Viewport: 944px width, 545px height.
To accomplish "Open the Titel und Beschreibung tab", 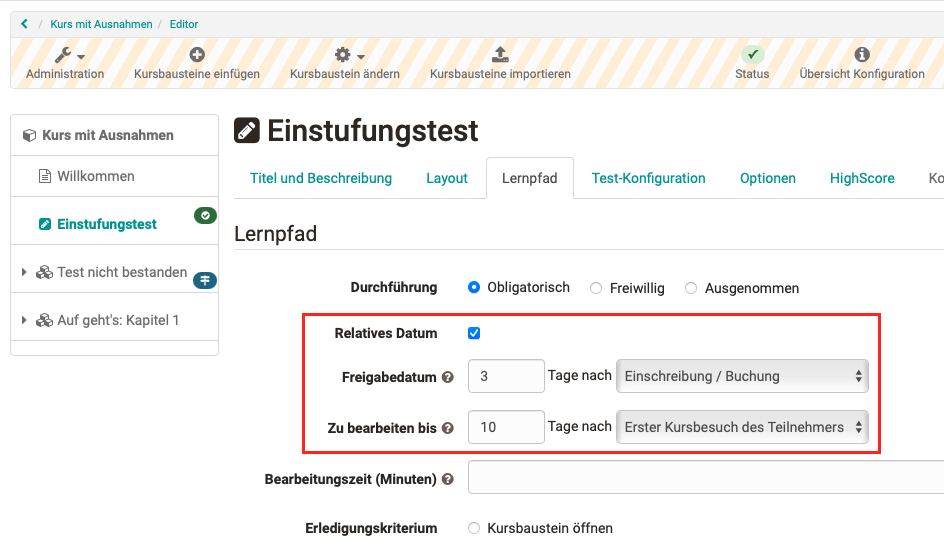I will pos(321,178).
